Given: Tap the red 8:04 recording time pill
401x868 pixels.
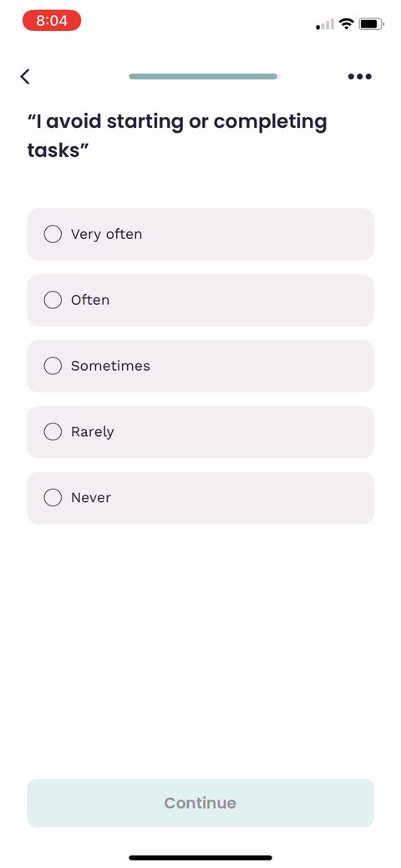Looking at the screenshot, I should pos(52,21).
